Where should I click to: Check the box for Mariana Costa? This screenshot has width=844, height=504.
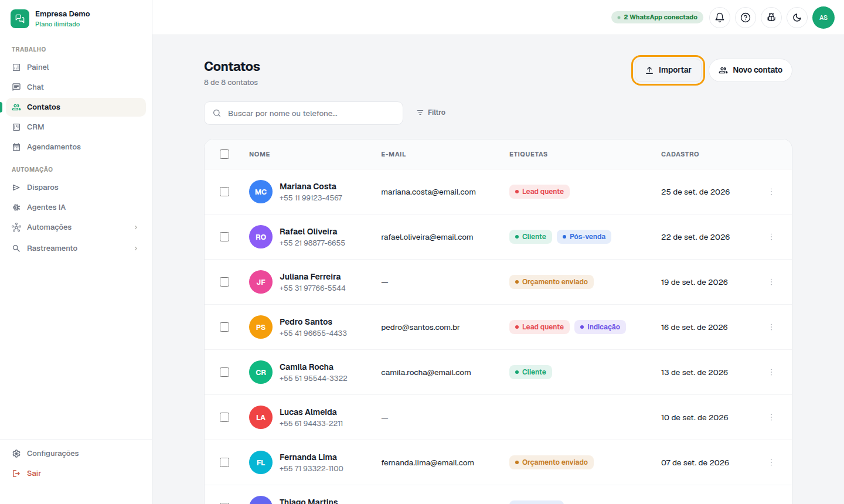tap(224, 192)
